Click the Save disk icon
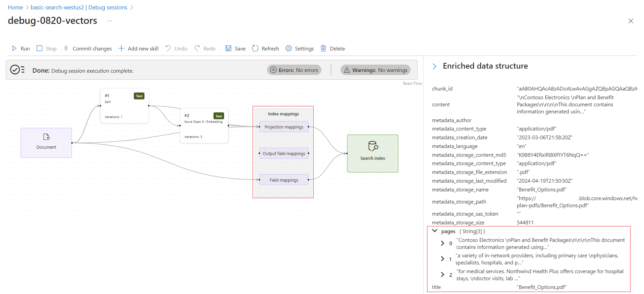Viewport: 644px width, 294px height. click(x=228, y=48)
